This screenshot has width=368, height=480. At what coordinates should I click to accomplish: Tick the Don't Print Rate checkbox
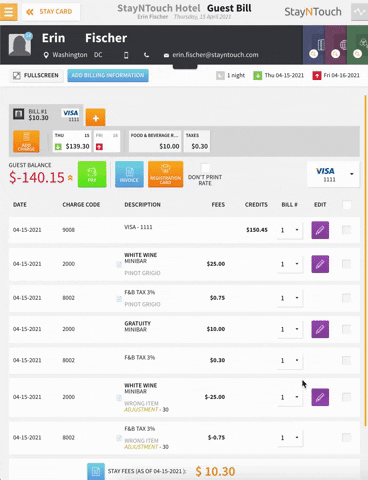point(205,167)
